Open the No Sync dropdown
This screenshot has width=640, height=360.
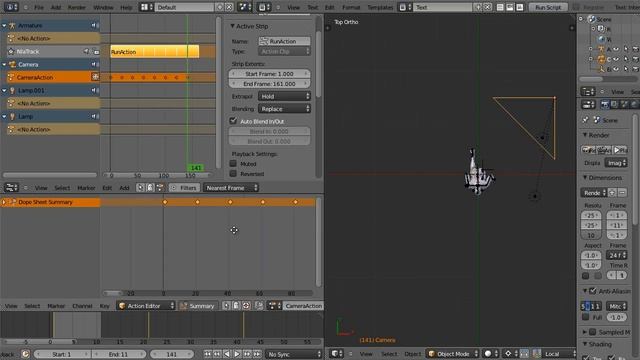[294, 354]
